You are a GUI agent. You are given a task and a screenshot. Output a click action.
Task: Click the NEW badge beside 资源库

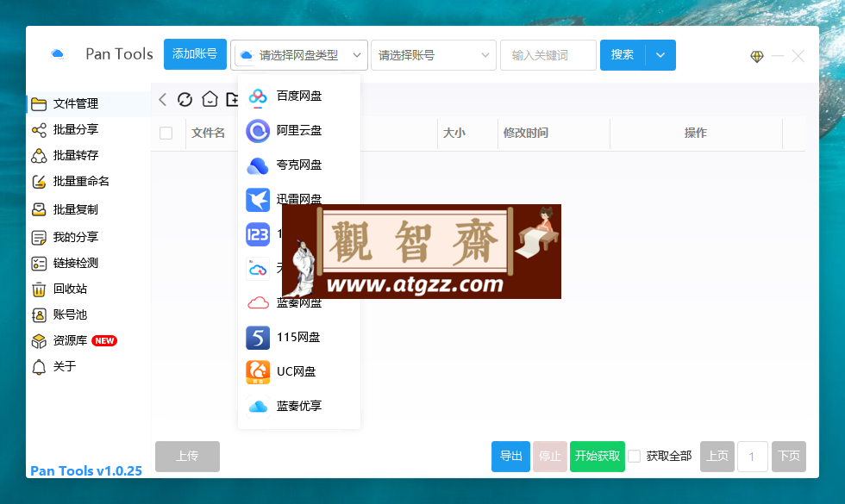pyautogui.click(x=104, y=341)
